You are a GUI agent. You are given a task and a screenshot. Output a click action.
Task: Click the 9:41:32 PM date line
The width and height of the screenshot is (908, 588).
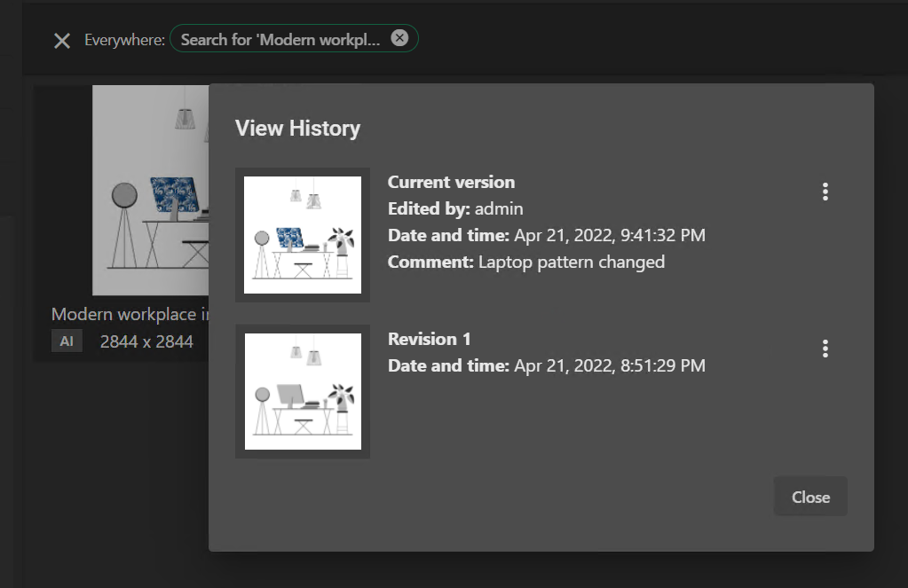(547, 235)
